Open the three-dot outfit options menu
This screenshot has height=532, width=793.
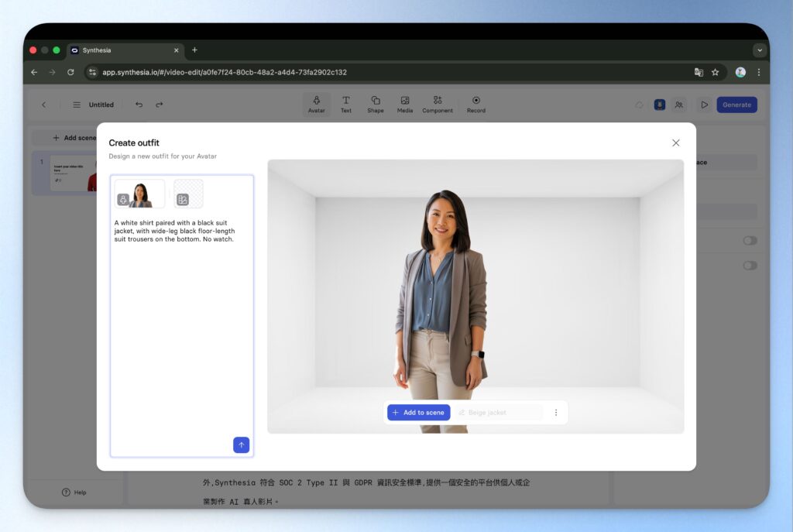coord(555,413)
